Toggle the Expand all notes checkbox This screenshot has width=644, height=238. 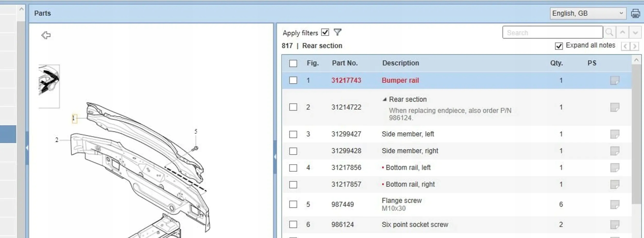coord(559,46)
